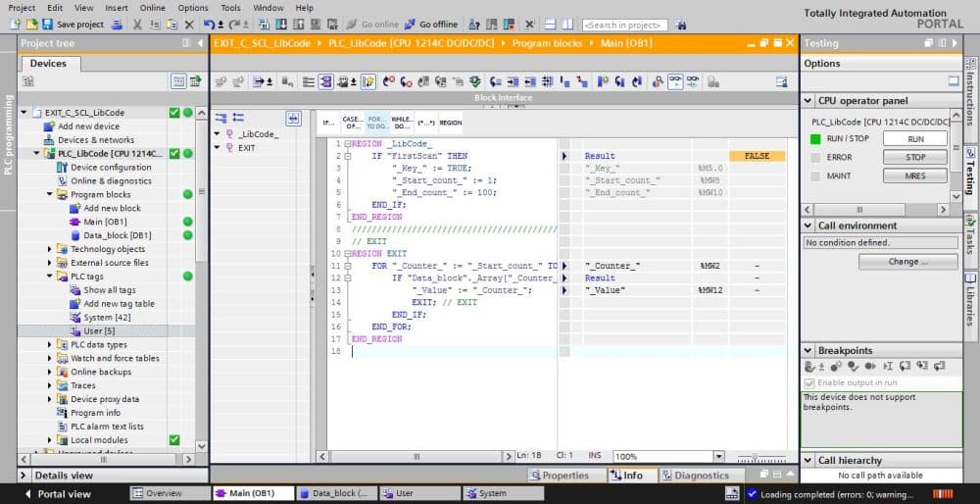Toggle Enable output in run checkbox
Viewport: 980px width, 504px height.
(x=809, y=382)
